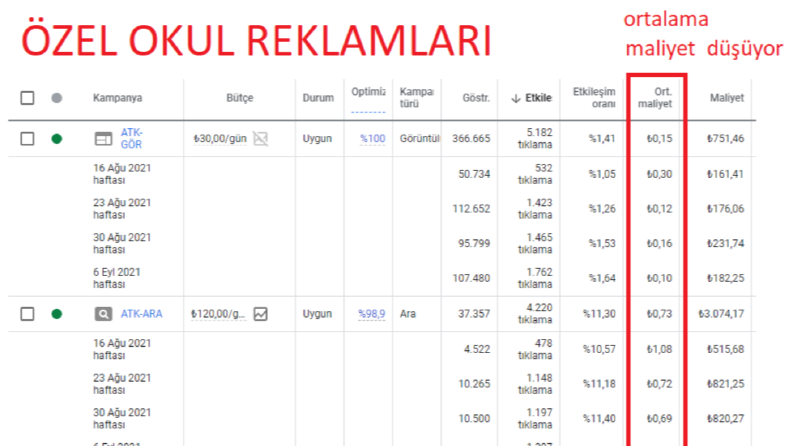Select impressions value 112.652
The width and height of the screenshot is (793, 446).
[x=471, y=209]
